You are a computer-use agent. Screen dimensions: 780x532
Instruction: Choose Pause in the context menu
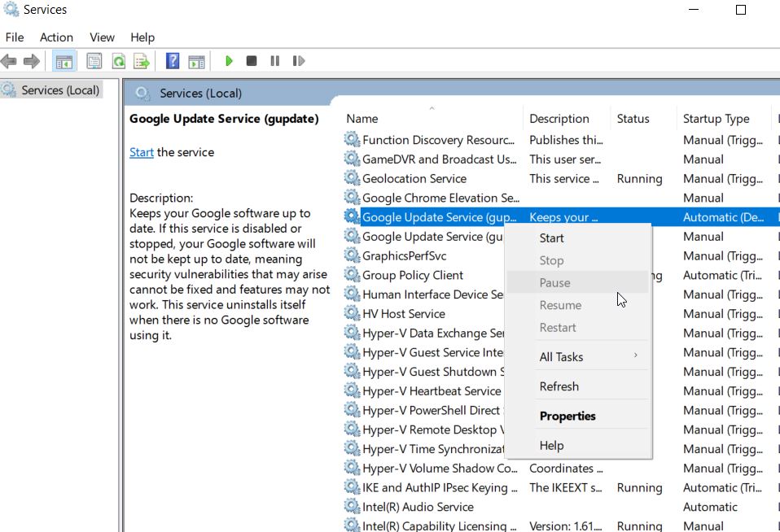(x=578, y=283)
